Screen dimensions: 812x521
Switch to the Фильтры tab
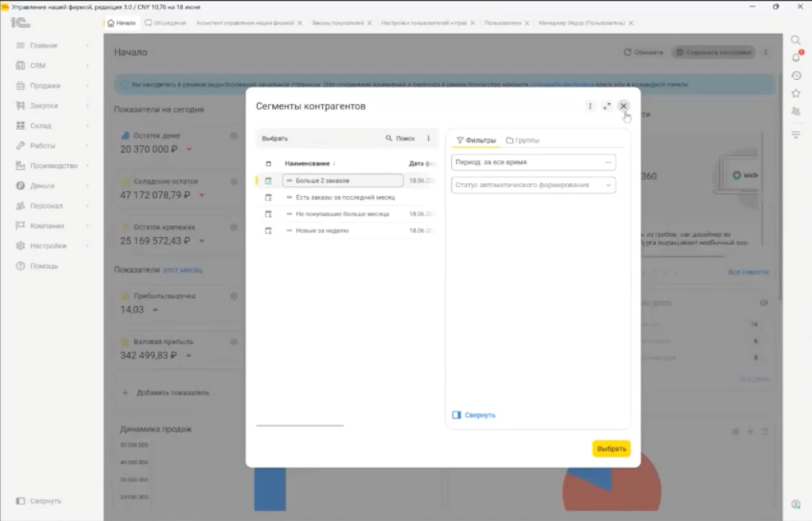(x=477, y=140)
